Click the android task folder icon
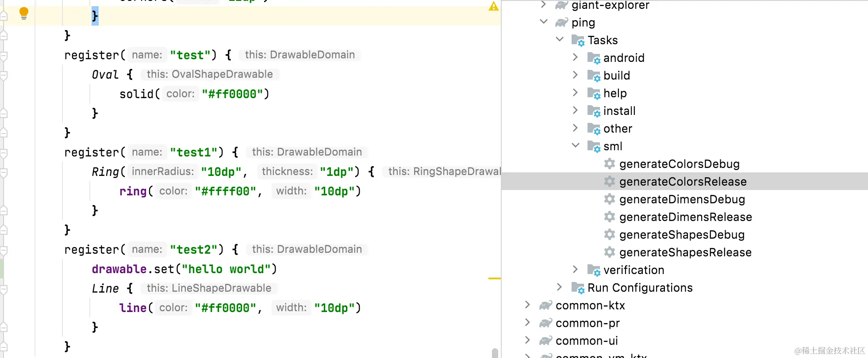Image resolution: width=868 pixels, height=358 pixels. [594, 58]
